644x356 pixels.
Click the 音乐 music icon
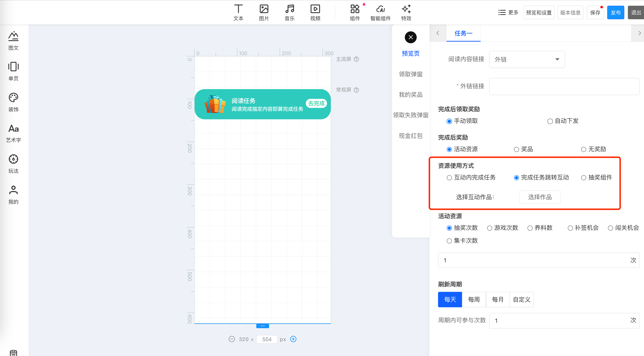289,9
